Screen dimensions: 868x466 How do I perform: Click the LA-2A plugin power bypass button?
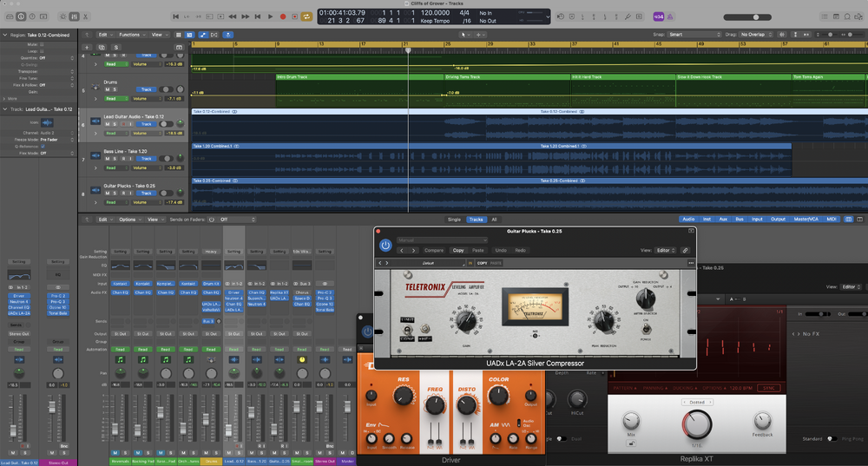(385, 246)
